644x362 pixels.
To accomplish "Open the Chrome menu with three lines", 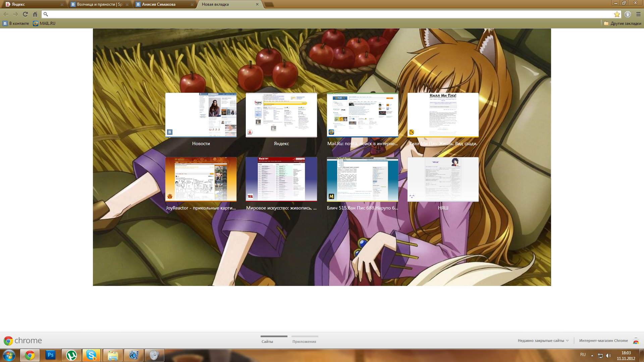I will [638, 14].
